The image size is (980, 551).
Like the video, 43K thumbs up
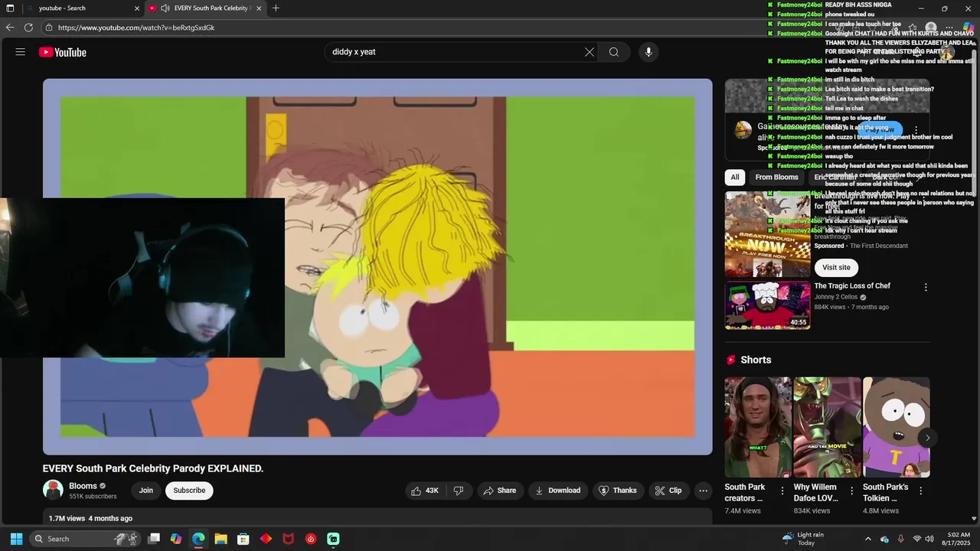[x=425, y=491]
